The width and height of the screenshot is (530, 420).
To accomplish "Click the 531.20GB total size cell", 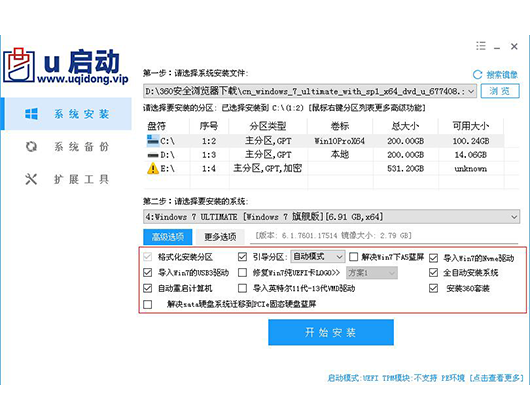I will point(405,168).
